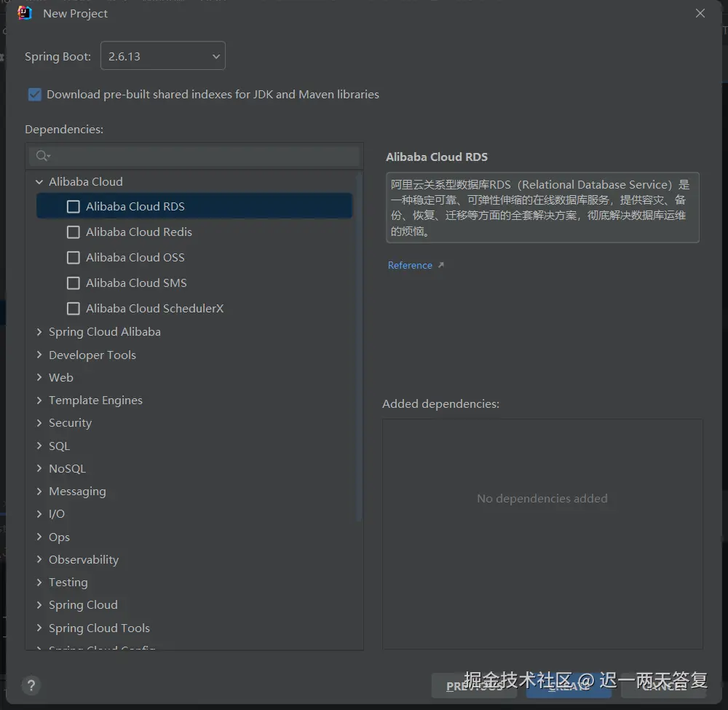Click the Previous button
Image resolution: width=728 pixels, height=710 pixels.
[x=474, y=686]
